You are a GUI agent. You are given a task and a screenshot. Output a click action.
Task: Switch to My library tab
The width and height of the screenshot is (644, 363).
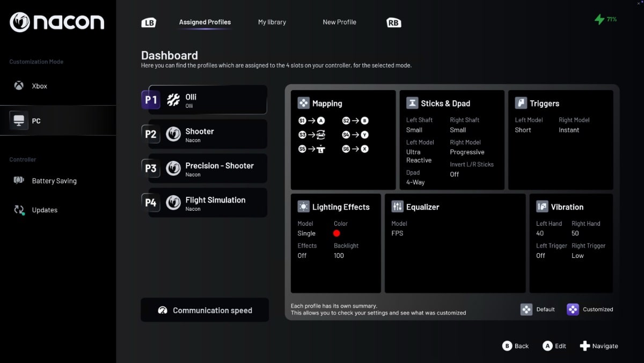pos(272,22)
